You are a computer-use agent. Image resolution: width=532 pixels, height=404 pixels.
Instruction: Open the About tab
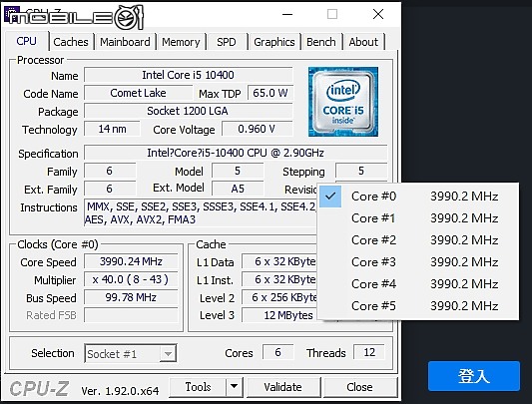(363, 42)
